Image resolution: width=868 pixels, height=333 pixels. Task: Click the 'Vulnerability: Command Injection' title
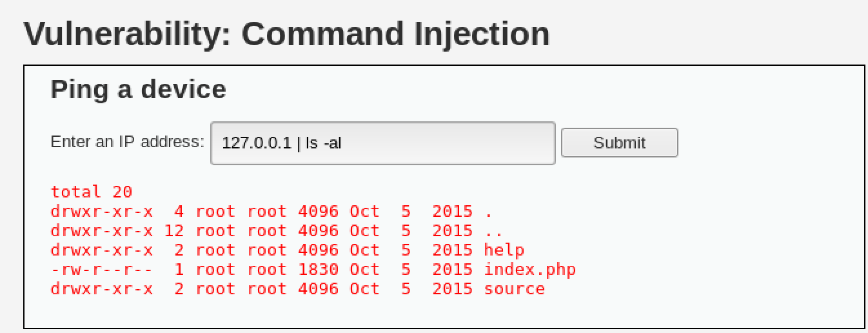click(x=286, y=34)
